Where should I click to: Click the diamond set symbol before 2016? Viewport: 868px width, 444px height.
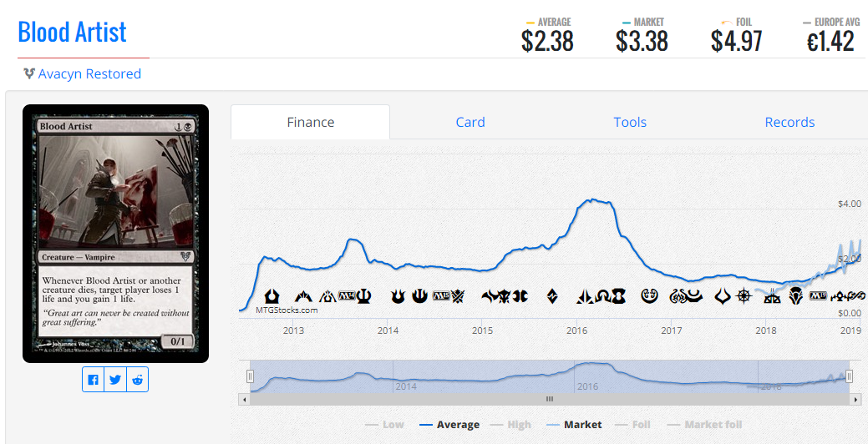pos(551,296)
